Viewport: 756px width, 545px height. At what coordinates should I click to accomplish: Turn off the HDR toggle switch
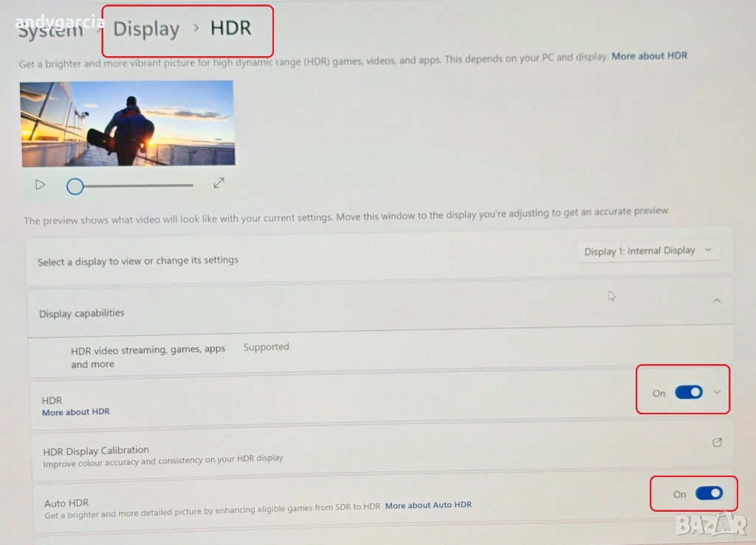point(689,392)
